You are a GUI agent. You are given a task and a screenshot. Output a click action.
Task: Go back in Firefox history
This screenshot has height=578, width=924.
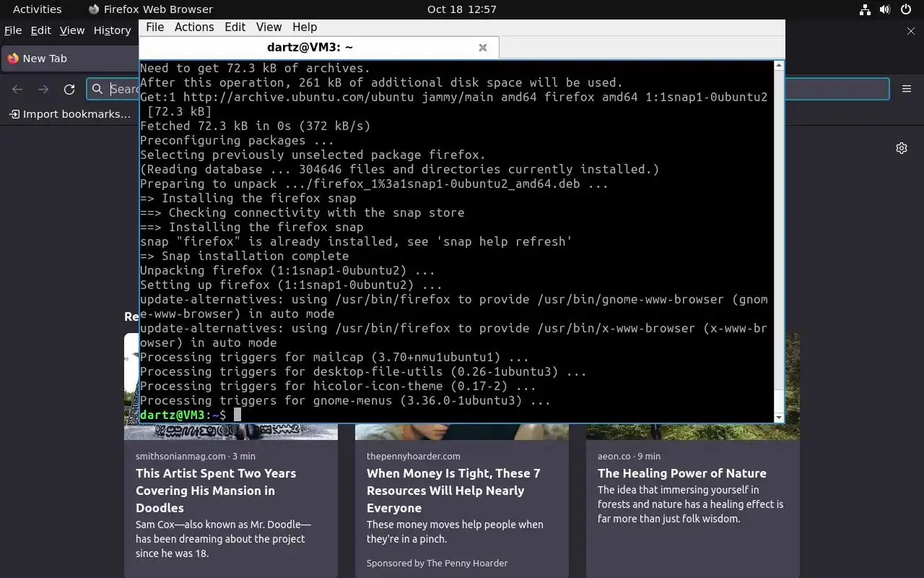point(17,89)
